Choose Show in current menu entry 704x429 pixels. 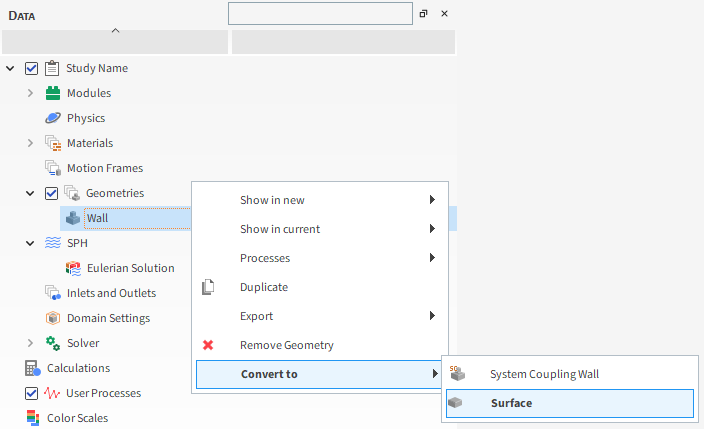click(x=320, y=229)
